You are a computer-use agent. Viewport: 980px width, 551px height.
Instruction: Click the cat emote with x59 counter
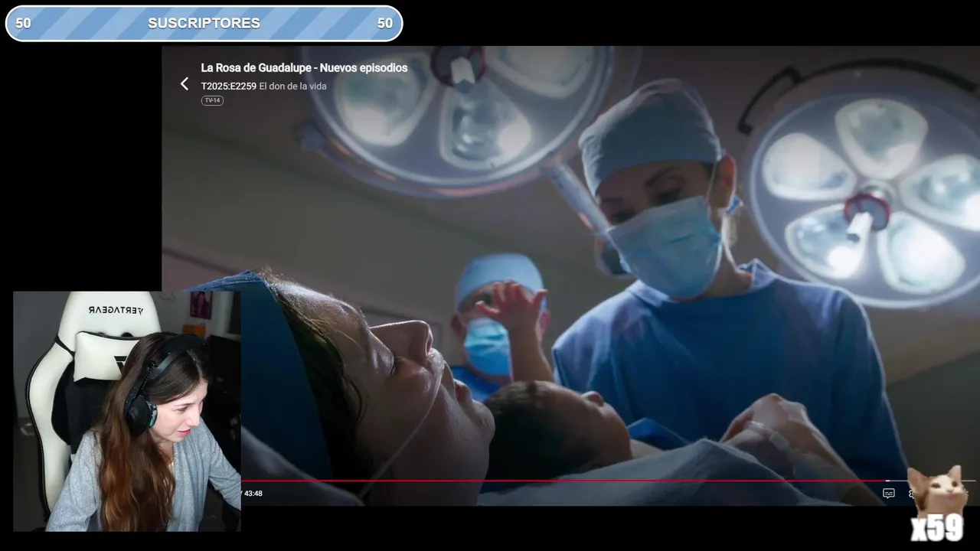pos(936,504)
